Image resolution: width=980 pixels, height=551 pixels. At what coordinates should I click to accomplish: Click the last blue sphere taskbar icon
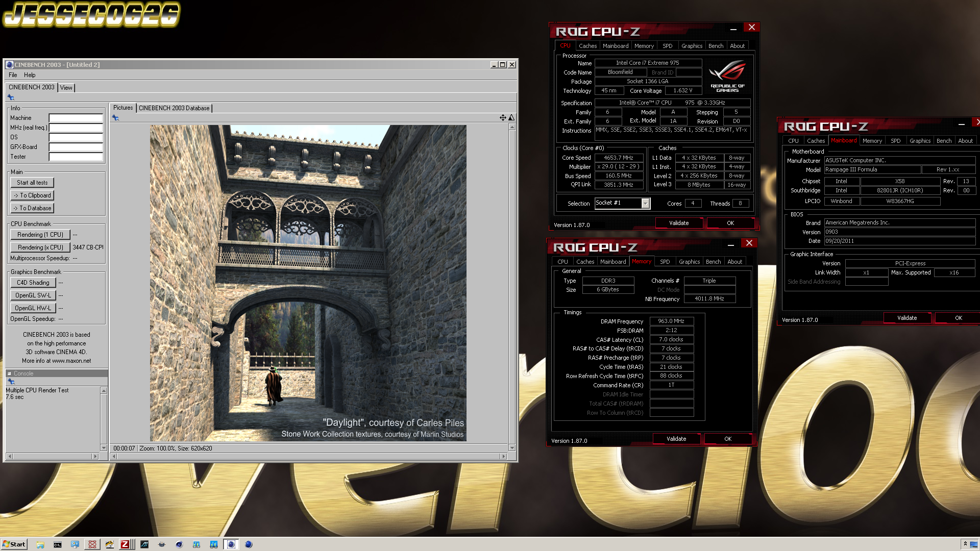click(249, 544)
